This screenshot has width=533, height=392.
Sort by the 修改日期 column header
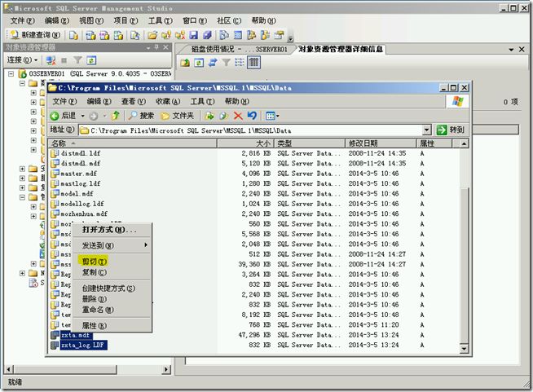coord(381,143)
